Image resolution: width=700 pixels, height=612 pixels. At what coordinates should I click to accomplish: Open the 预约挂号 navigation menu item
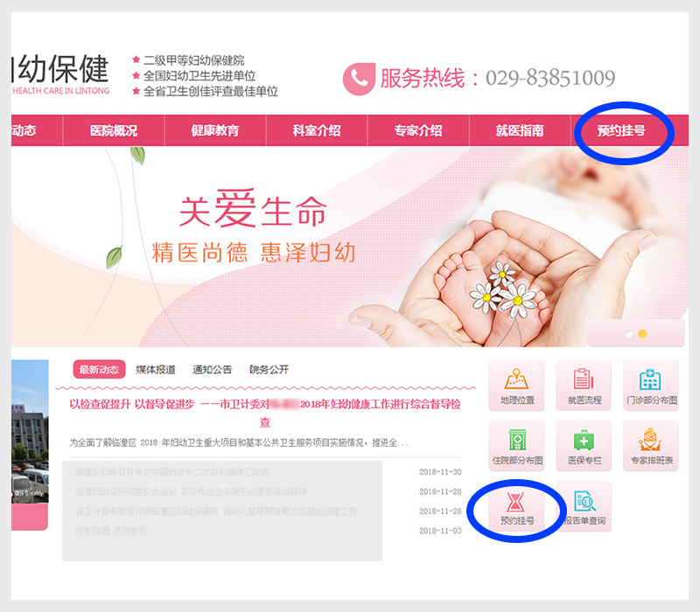(x=621, y=130)
